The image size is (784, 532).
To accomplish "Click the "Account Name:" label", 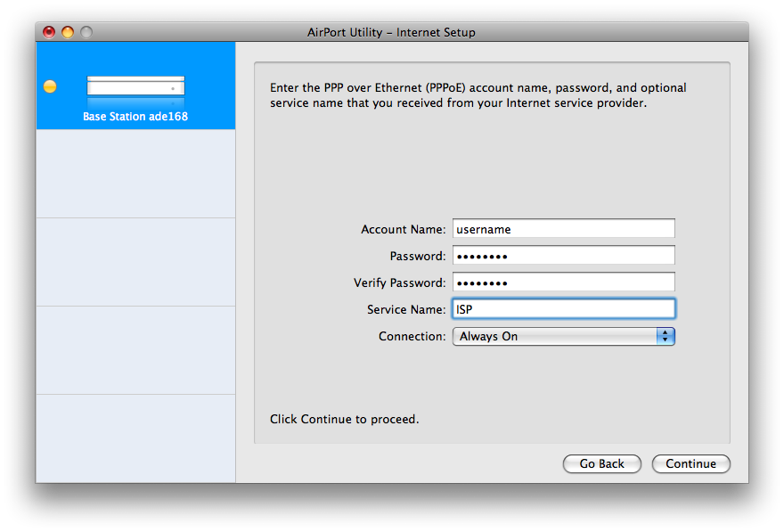I will [x=403, y=230].
